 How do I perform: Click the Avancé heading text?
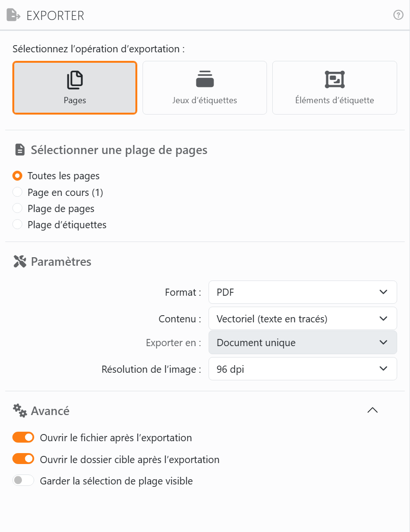(x=50, y=411)
